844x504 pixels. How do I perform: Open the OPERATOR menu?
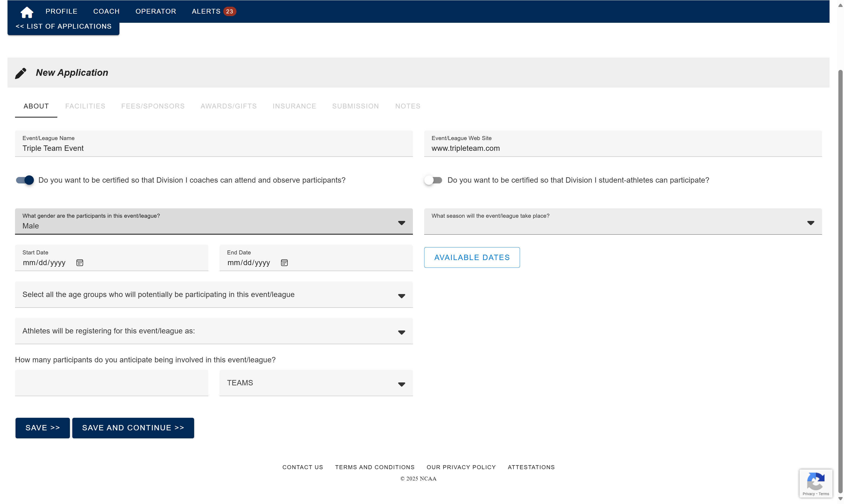click(156, 11)
